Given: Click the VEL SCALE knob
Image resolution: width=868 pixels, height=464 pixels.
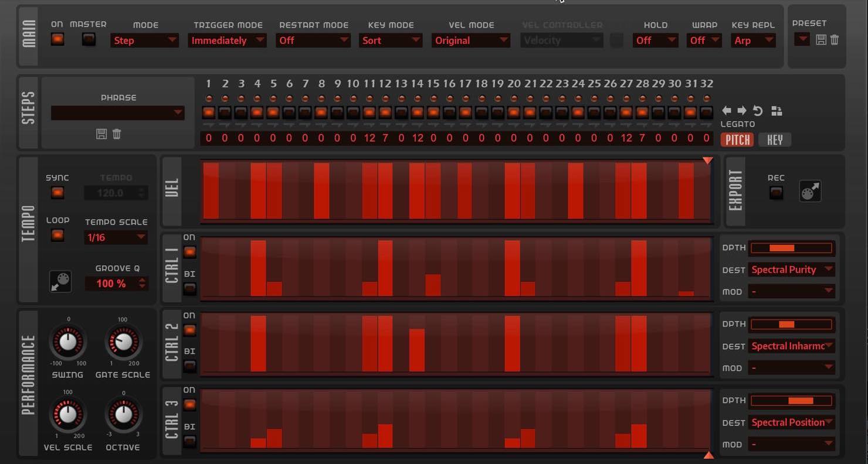Looking at the screenshot, I should (68, 415).
